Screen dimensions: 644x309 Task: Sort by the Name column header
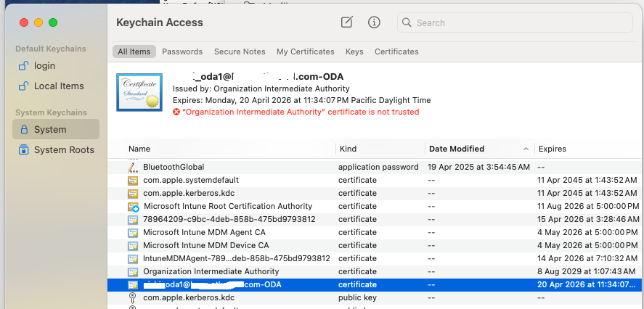(x=139, y=149)
